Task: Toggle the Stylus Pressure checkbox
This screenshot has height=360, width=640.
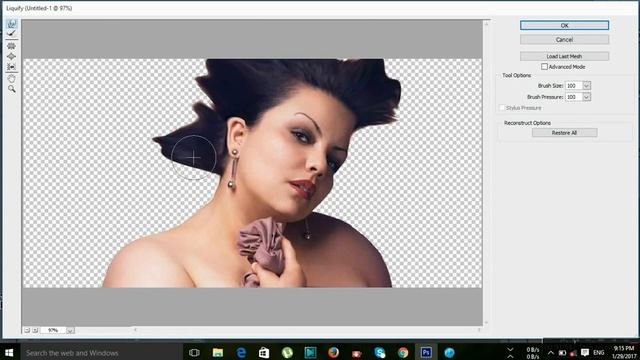Action: click(502, 108)
